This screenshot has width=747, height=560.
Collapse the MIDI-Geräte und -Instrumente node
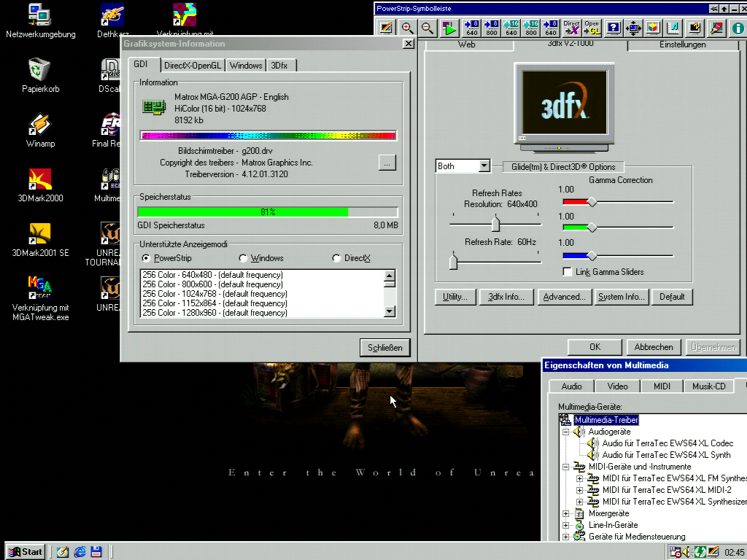565,467
